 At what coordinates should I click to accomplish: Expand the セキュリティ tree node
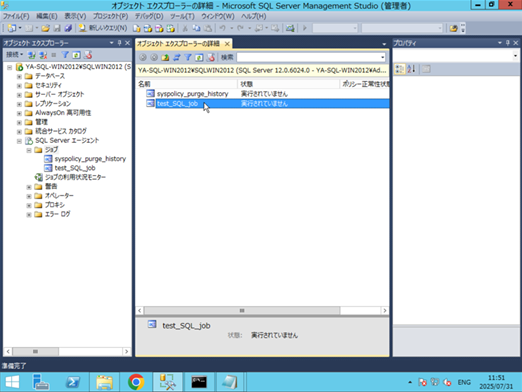point(19,86)
